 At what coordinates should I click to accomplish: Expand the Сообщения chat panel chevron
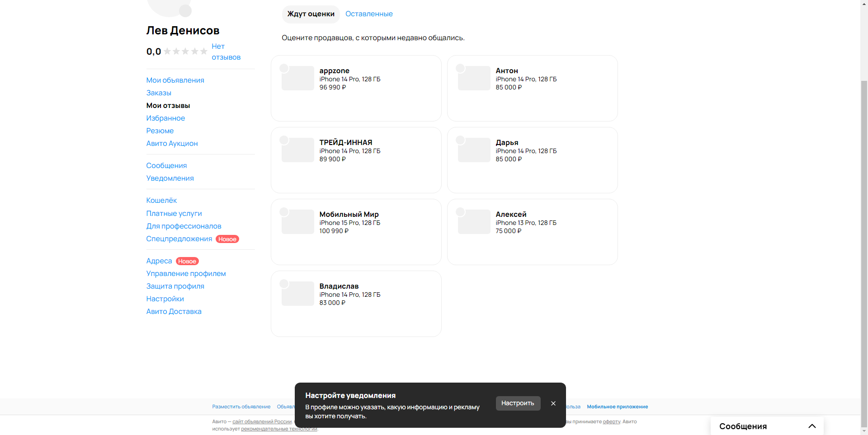coord(812,426)
